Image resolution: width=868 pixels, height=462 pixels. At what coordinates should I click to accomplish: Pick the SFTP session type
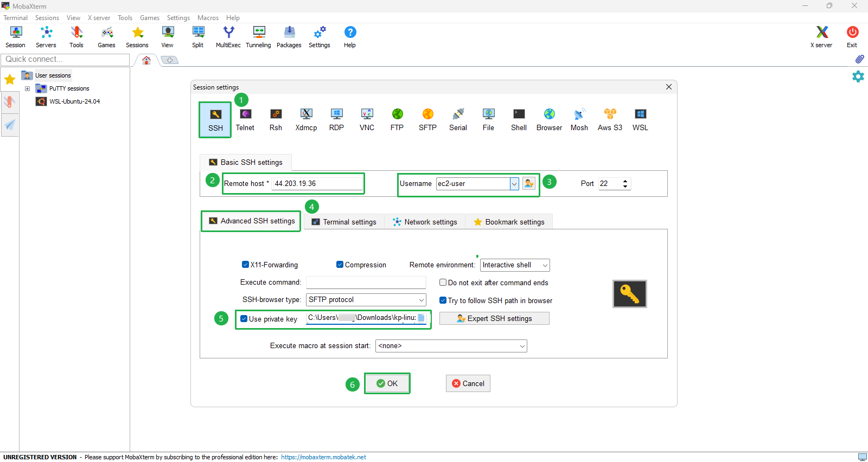tap(427, 120)
